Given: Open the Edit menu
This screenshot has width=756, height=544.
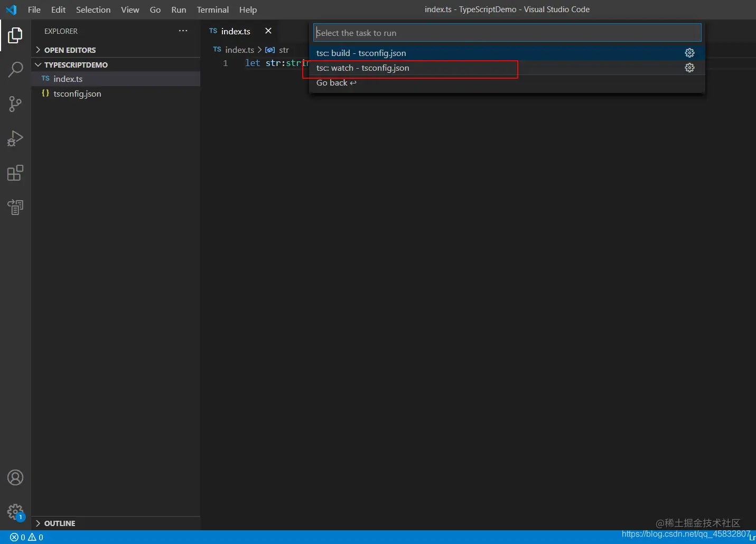Looking at the screenshot, I should [x=58, y=10].
